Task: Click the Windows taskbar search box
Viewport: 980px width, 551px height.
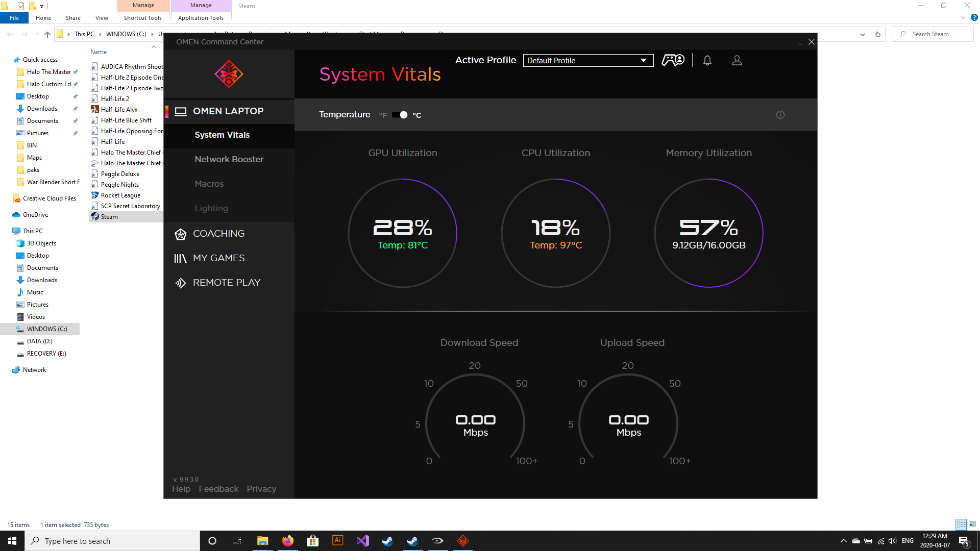Action: coord(112,541)
